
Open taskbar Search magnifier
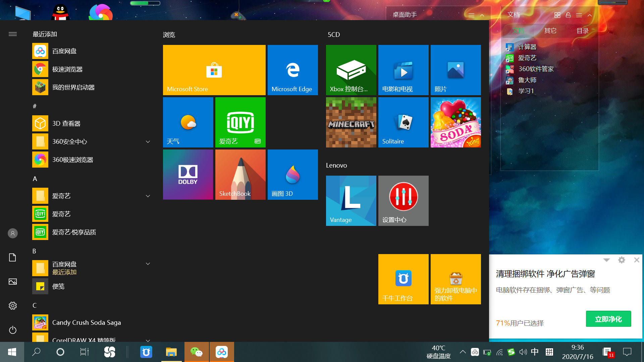(x=36, y=352)
